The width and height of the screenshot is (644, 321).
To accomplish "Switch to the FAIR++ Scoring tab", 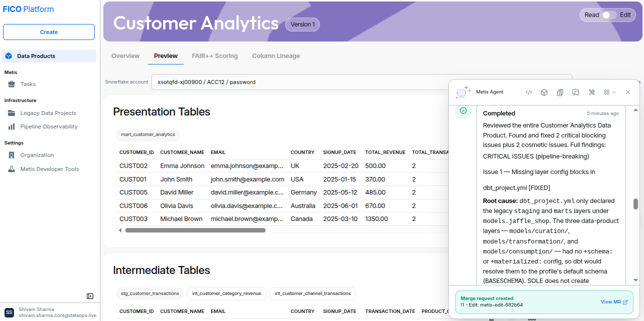I will 215,56.
